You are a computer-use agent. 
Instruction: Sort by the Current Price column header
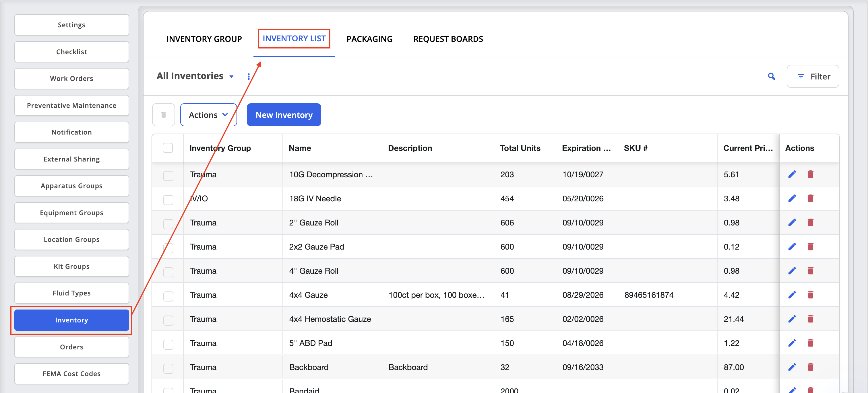coord(748,148)
